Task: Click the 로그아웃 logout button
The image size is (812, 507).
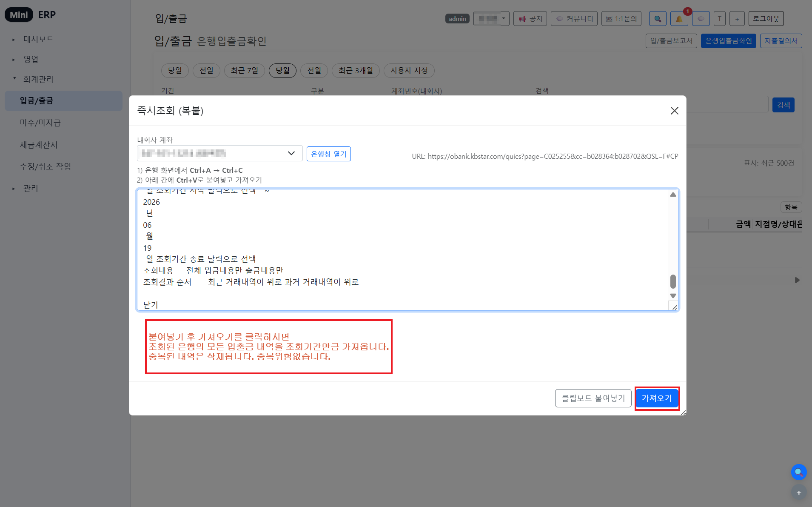Action: [766, 19]
